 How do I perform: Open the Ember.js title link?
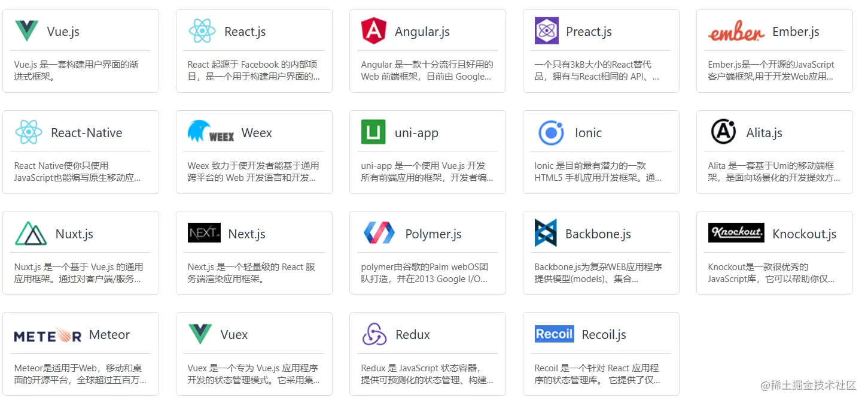coord(796,32)
